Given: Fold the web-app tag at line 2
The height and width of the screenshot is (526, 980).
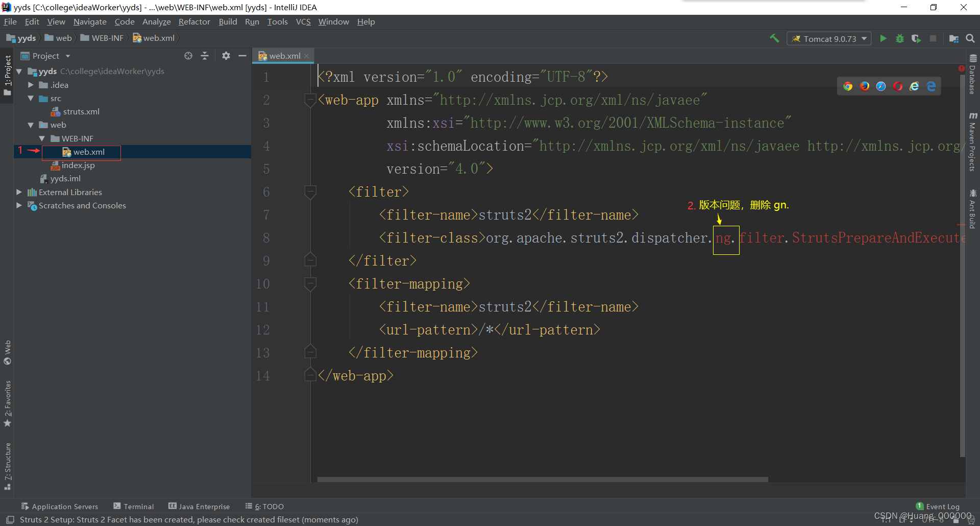Looking at the screenshot, I should 310,100.
